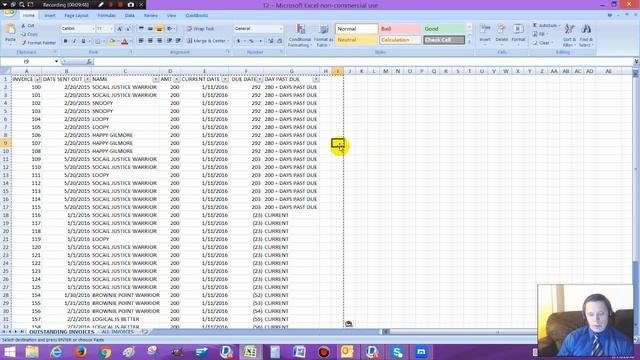
Task: Apply Percent Style format
Action: [x=252, y=41]
